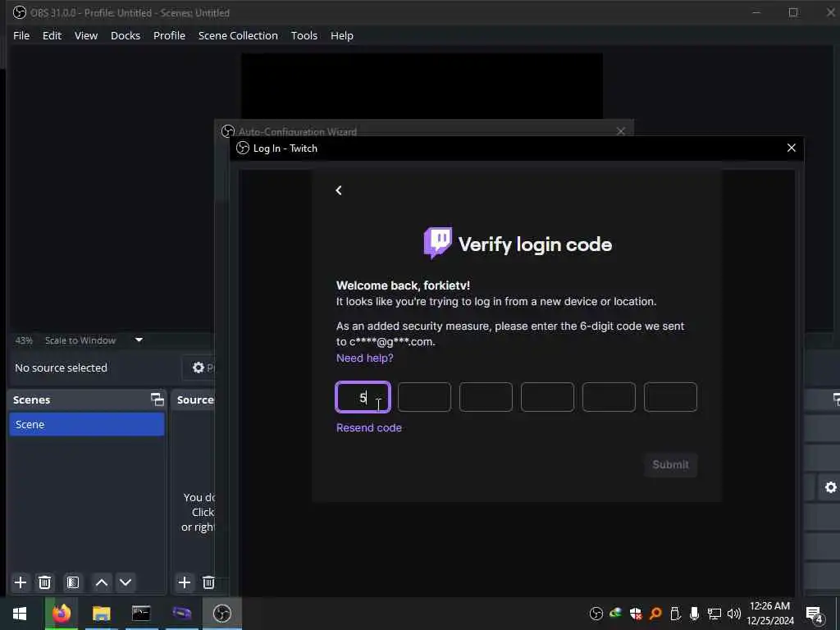Click the 43% zoom value text
Image resolution: width=840 pixels, height=630 pixels.
click(24, 340)
